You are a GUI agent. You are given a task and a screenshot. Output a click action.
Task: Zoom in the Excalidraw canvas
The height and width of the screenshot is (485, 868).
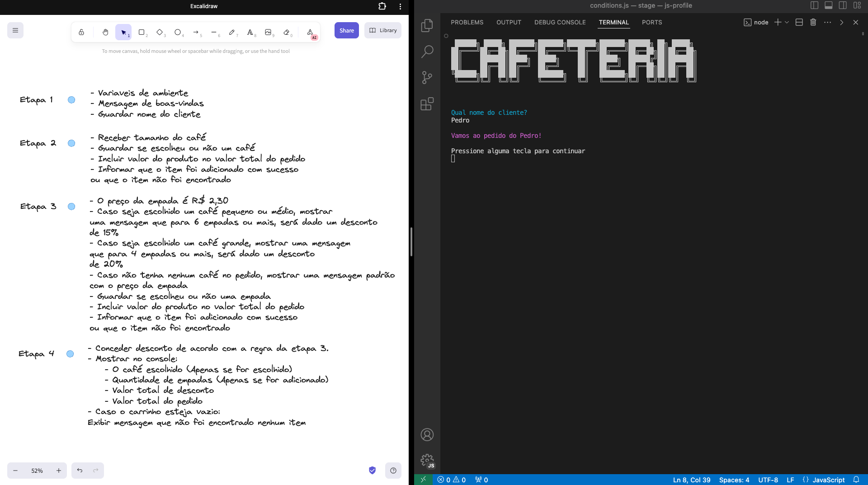pyautogui.click(x=59, y=471)
